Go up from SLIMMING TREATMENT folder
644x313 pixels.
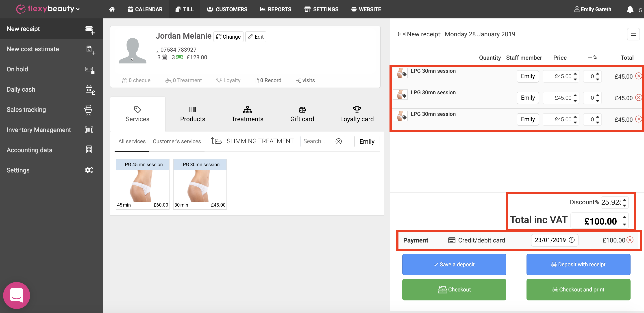217,141
